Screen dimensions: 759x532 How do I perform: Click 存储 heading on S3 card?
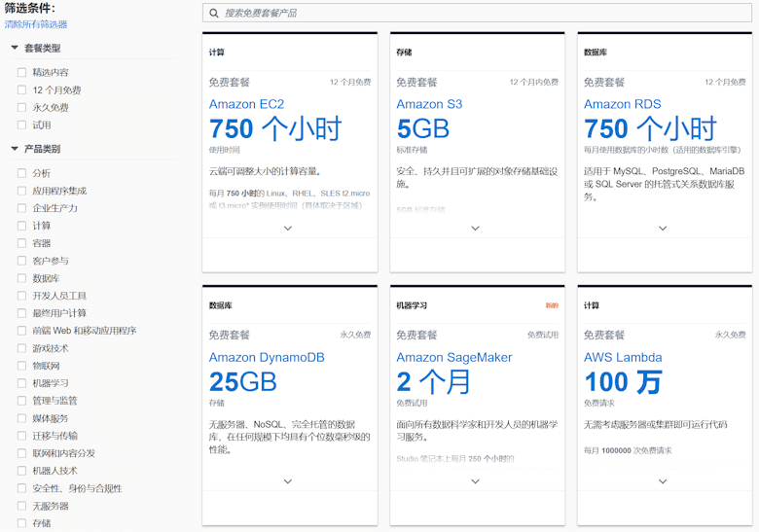click(x=404, y=53)
